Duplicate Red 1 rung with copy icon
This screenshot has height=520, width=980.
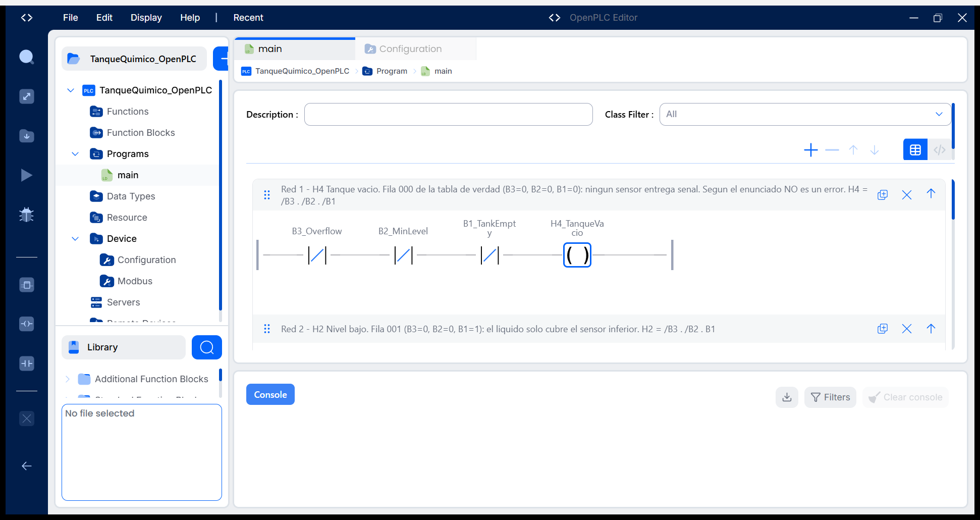tap(883, 195)
